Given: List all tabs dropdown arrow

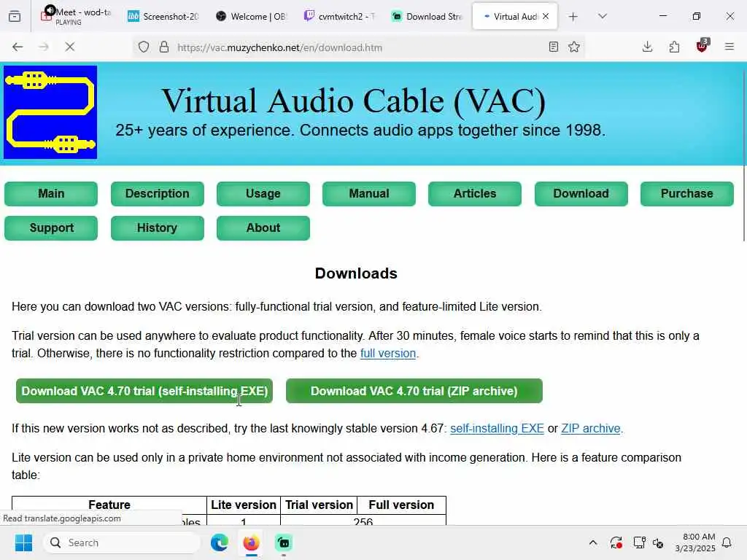Looking at the screenshot, I should pos(603,16).
